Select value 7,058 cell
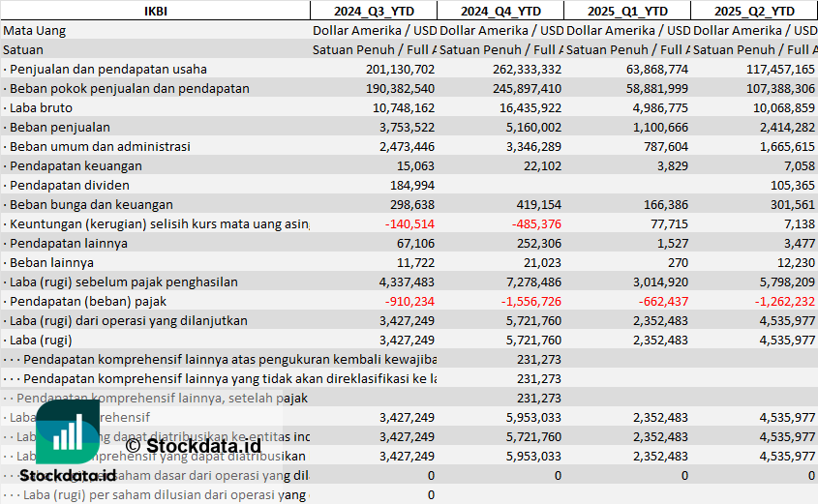818x504 pixels. pyautogui.click(x=800, y=165)
